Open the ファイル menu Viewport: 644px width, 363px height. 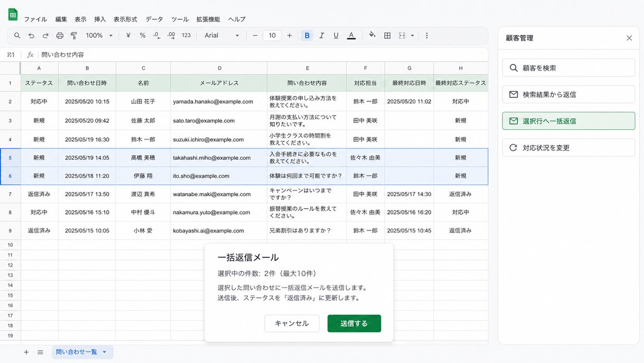coord(35,19)
